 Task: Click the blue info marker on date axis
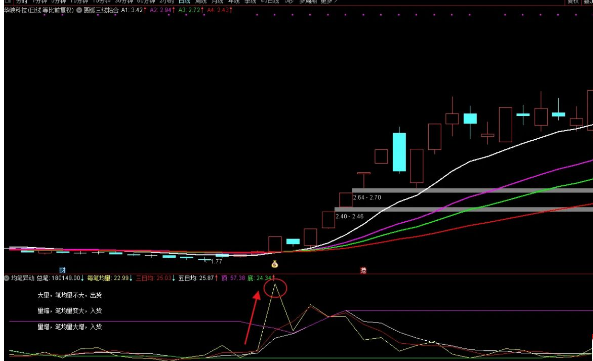point(62,270)
